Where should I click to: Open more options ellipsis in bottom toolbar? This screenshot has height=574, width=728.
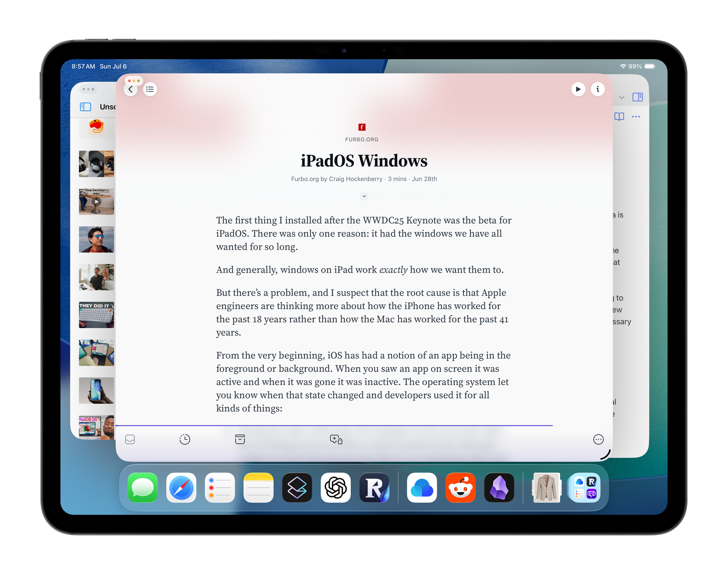(x=598, y=440)
